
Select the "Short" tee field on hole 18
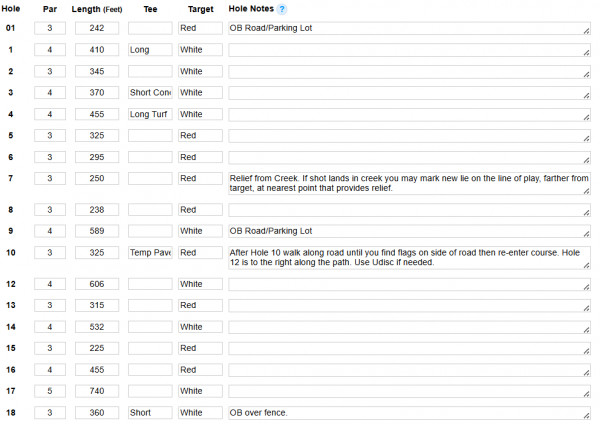[150, 412]
